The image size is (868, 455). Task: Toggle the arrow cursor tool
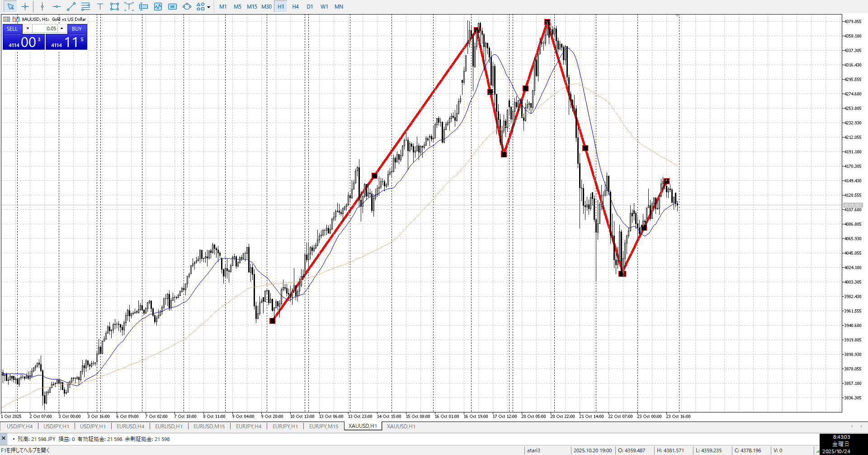[x=11, y=7]
